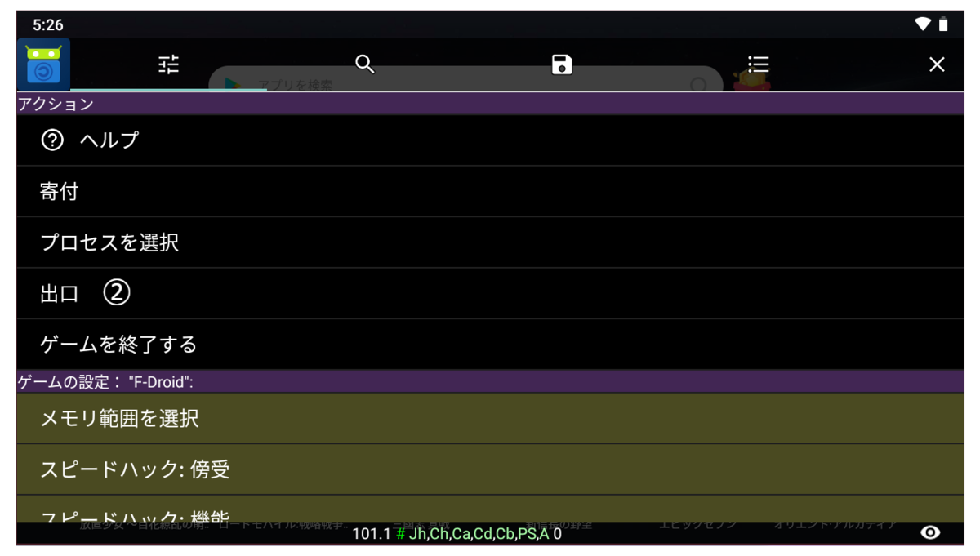Choose プロセスを選択 to pick a process

click(490, 242)
